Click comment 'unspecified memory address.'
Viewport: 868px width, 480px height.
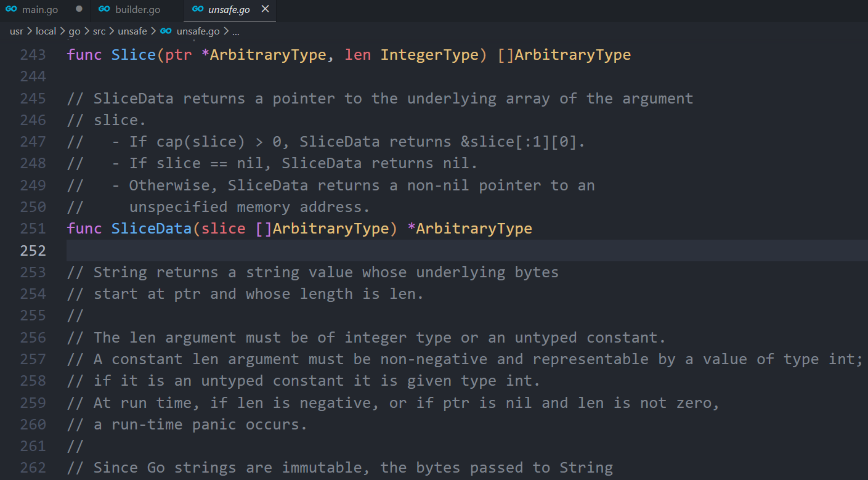pos(250,207)
